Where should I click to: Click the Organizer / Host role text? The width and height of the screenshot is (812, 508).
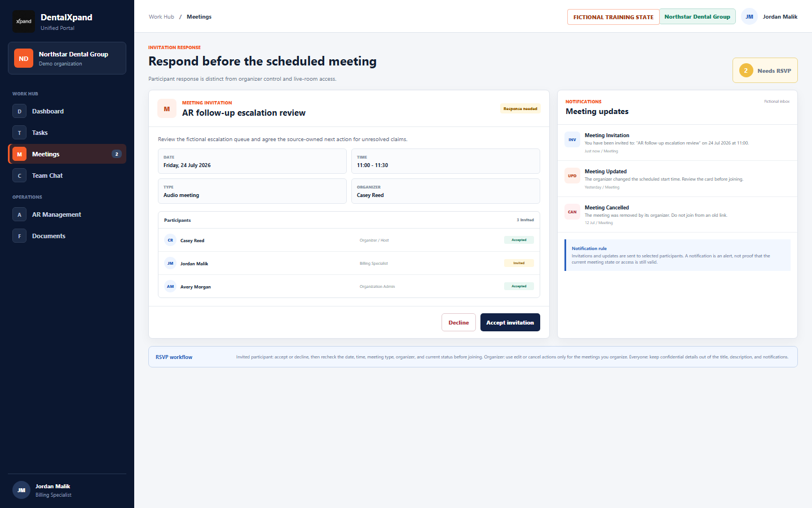click(x=374, y=240)
